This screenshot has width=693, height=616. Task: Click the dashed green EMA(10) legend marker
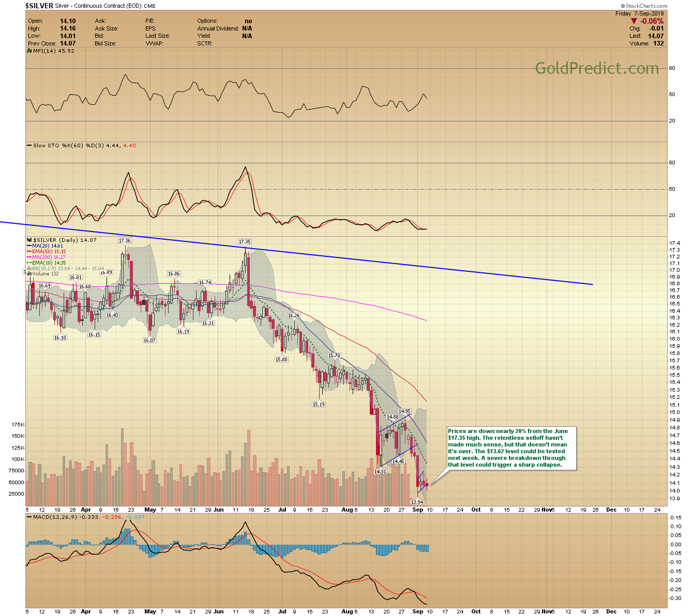(29, 263)
